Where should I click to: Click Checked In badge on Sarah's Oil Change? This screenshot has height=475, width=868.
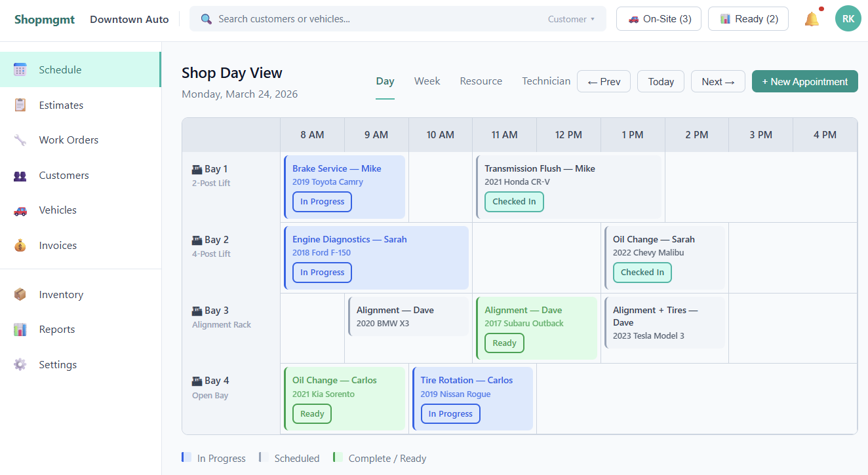(x=642, y=273)
